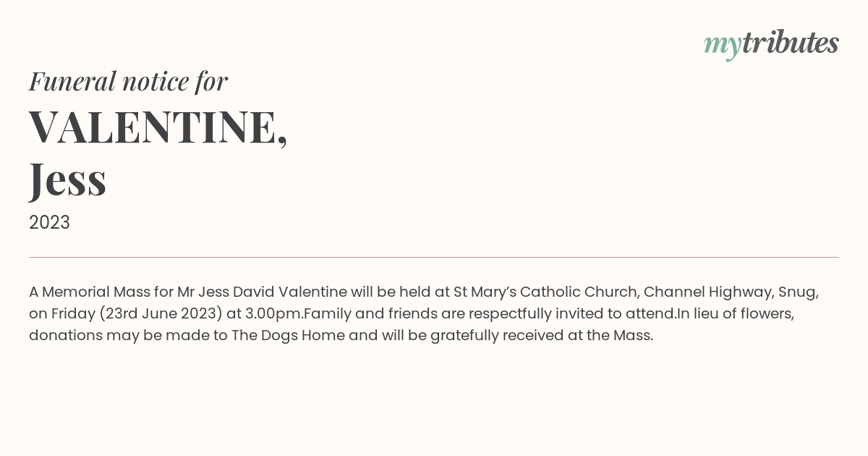The width and height of the screenshot is (868, 456).
Task: Select the date "23rd June 2023"
Action: click(x=160, y=314)
